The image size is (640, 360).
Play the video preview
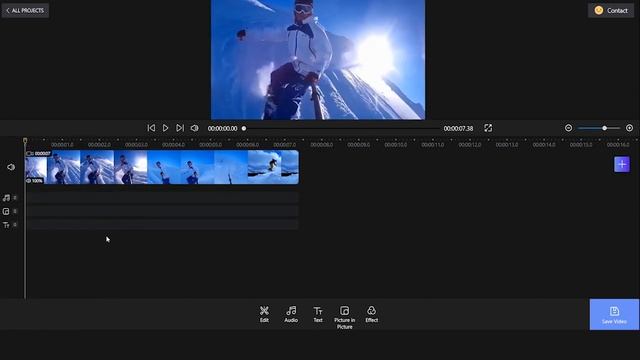pos(165,128)
